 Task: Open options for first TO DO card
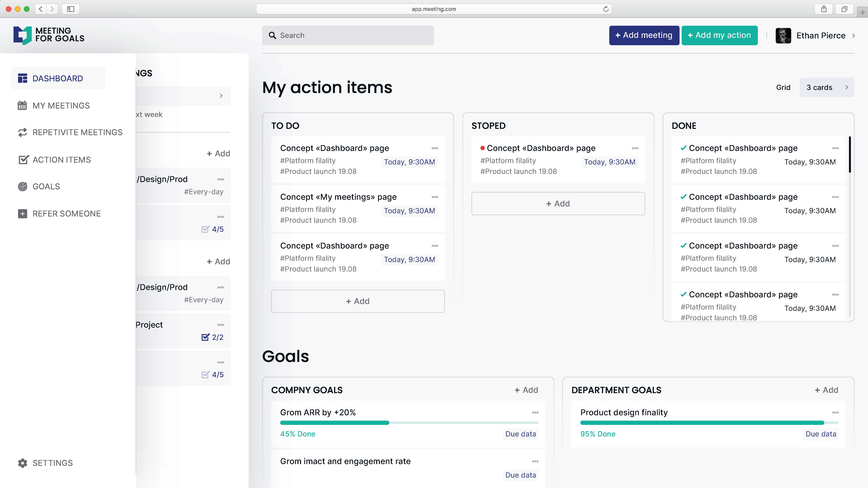(435, 148)
